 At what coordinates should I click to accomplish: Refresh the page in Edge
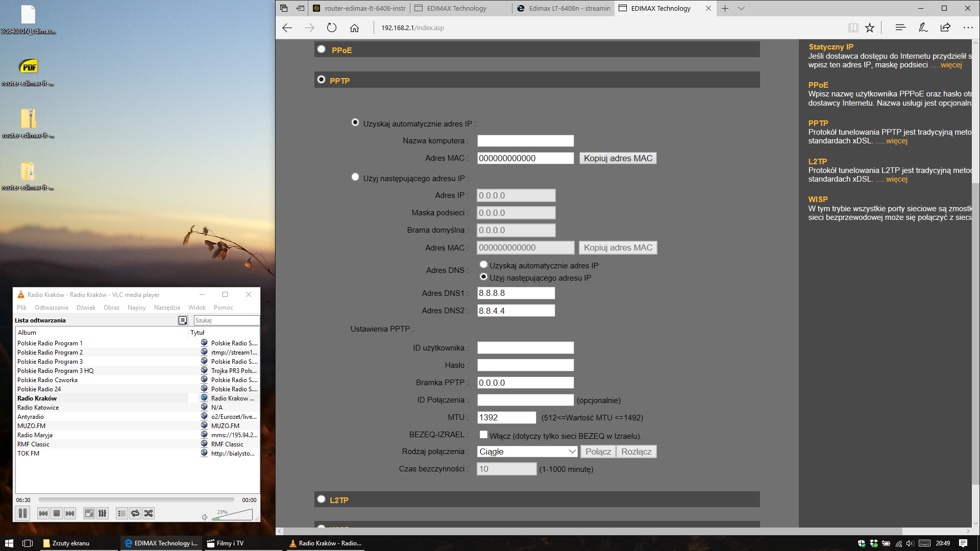coord(332,28)
